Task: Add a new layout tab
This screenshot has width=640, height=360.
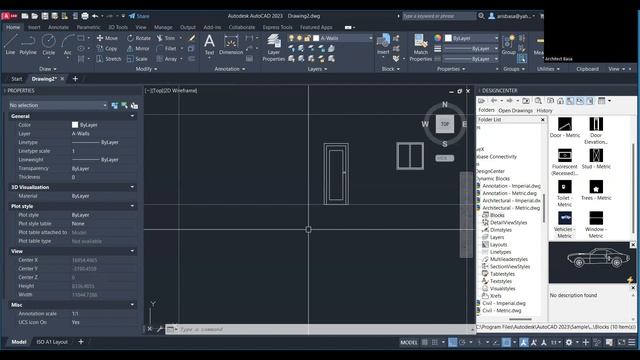Action: 81,342
